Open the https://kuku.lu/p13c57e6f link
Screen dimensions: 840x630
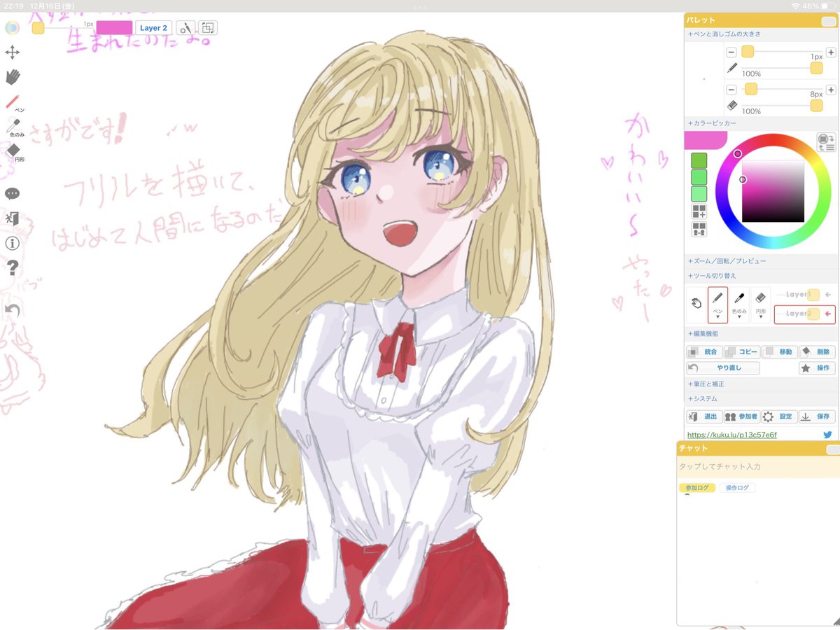[x=731, y=435]
